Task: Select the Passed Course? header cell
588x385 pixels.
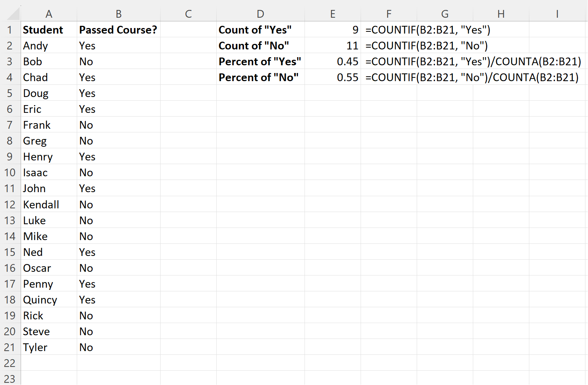Action: click(118, 30)
